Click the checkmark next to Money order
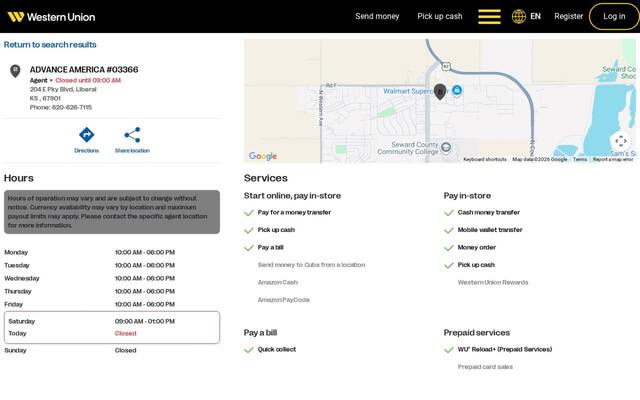Image resolution: width=640 pixels, height=400 pixels. point(449,248)
